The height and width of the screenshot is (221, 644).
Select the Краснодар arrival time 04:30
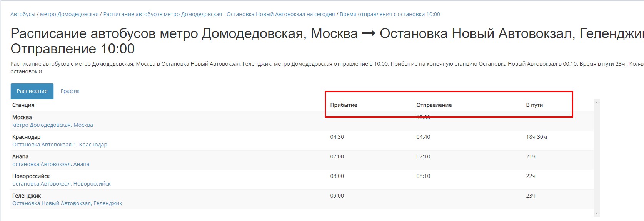337,137
